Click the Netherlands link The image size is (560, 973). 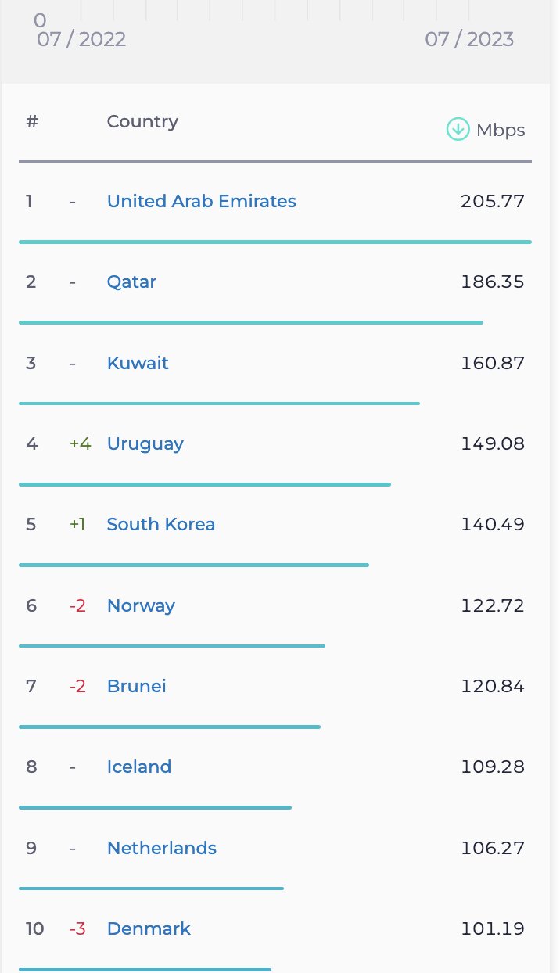[x=161, y=849]
